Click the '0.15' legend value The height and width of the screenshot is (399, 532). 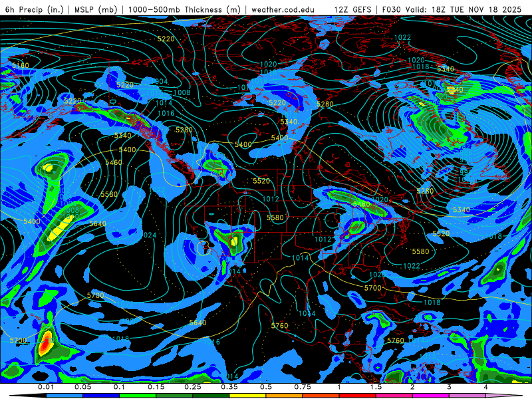[x=156, y=387]
